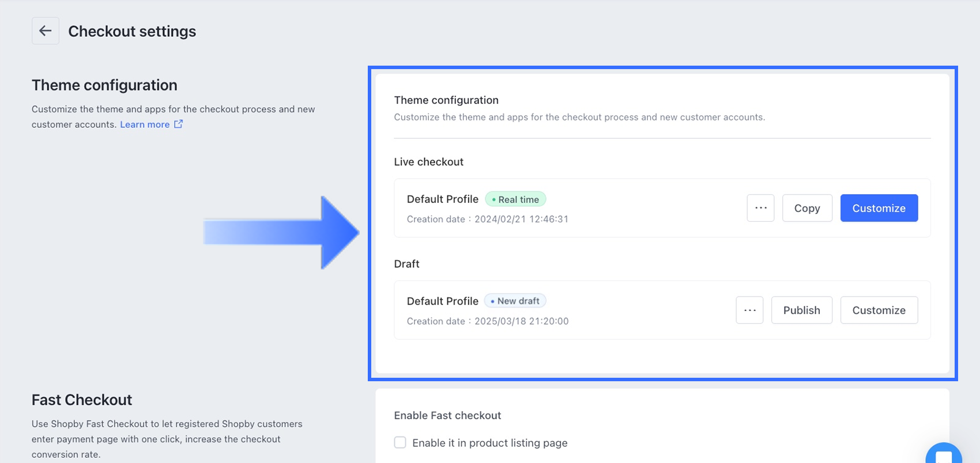Click the Checkout settings page title
Screen dimensions: 980x463
(132, 31)
